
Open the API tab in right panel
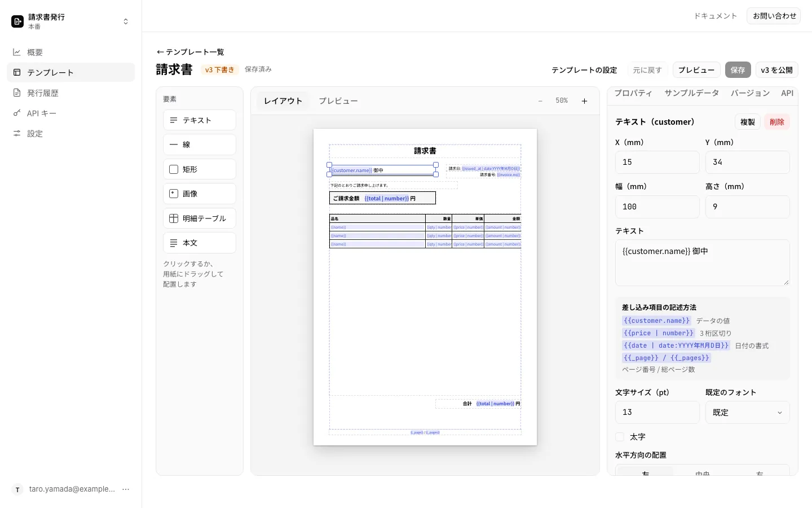[787, 93]
